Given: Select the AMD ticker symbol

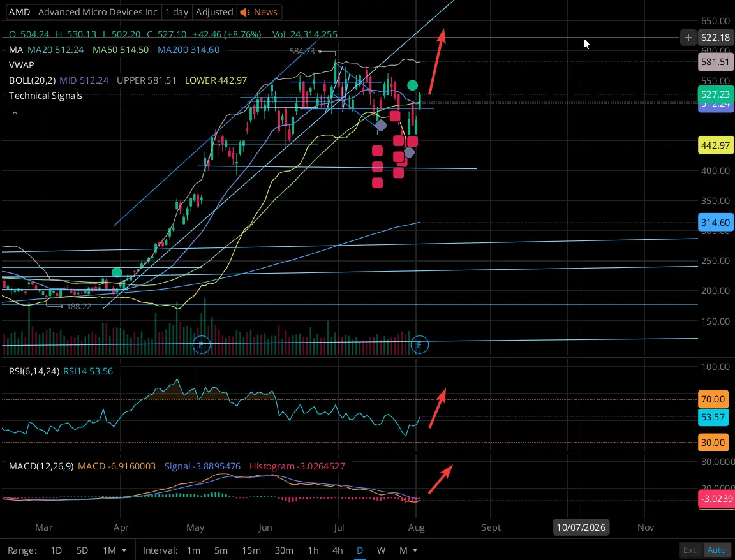Looking at the screenshot, I should 19,12.
